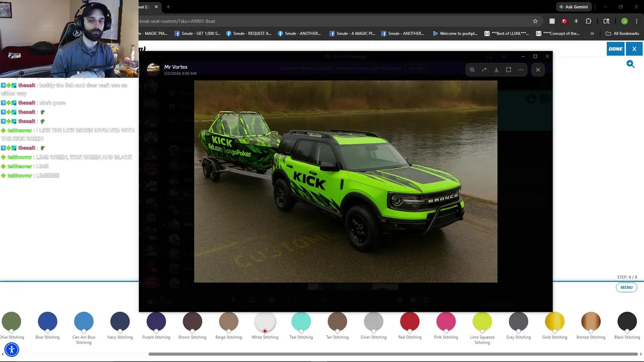
Task: Click the browser address bar URL
Action: pos(332,21)
